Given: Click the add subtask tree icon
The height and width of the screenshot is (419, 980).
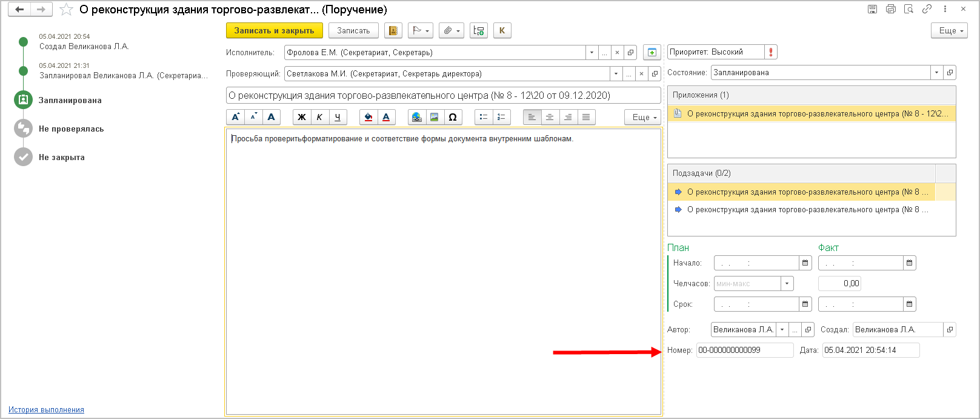Looking at the screenshot, I should (479, 30).
